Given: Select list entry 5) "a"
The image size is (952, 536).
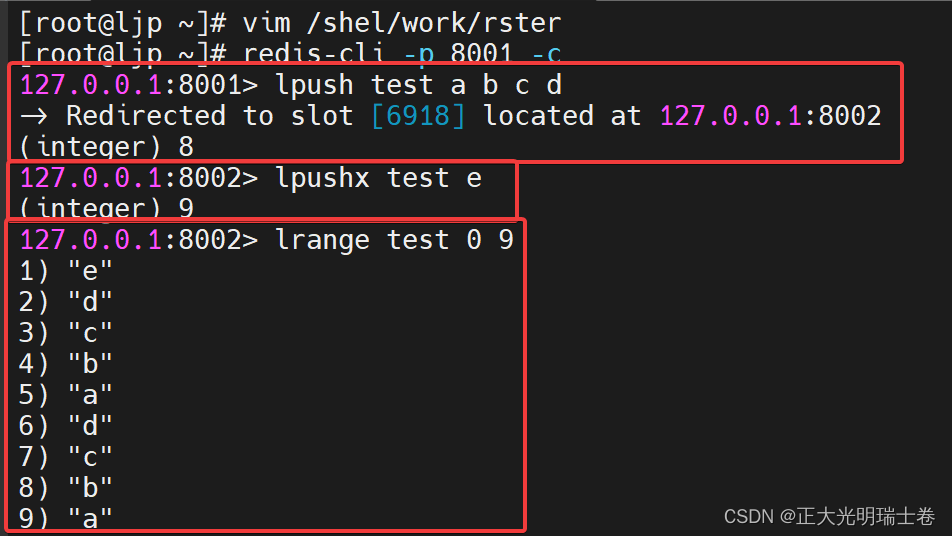Looking at the screenshot, I should pyautogui.click(x=66, y=394).
